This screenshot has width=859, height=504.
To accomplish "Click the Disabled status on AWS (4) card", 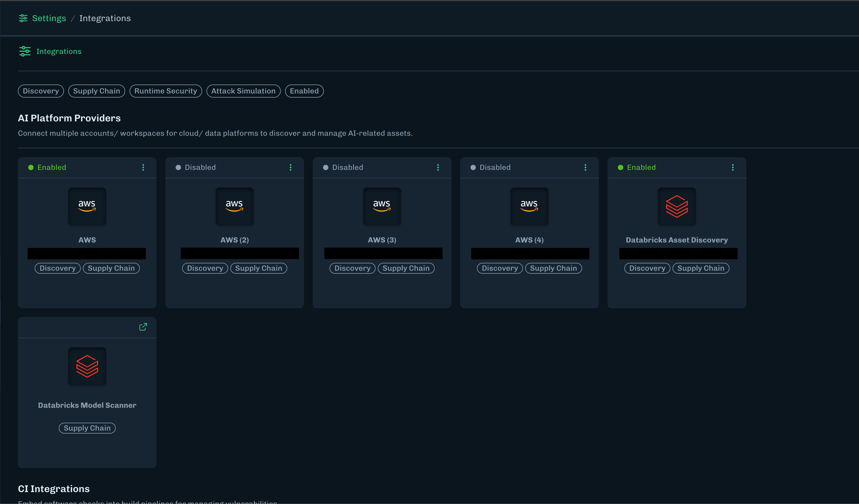I will [490, 167].
